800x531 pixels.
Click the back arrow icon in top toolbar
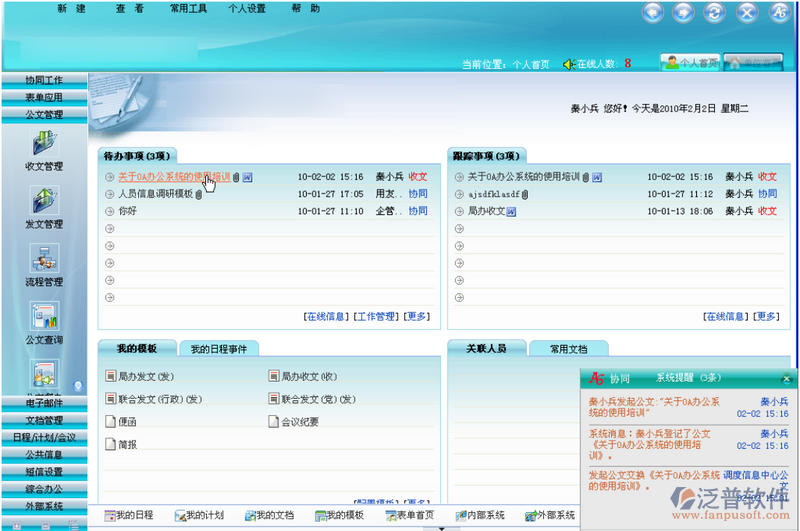653,13
